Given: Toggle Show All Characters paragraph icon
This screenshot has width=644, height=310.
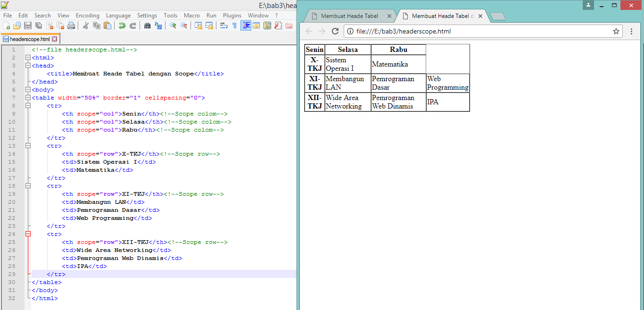Looking at the screenshot, I should [235, 25].
